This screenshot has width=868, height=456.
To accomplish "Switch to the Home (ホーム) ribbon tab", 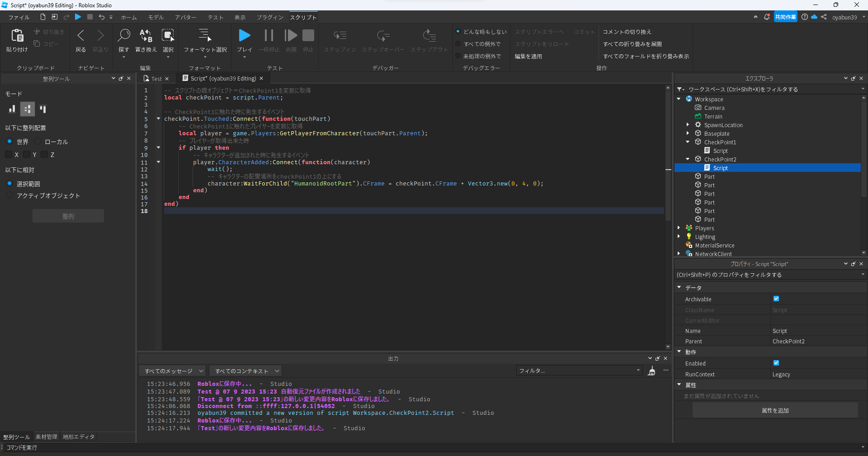I will [x=129, y=17].
